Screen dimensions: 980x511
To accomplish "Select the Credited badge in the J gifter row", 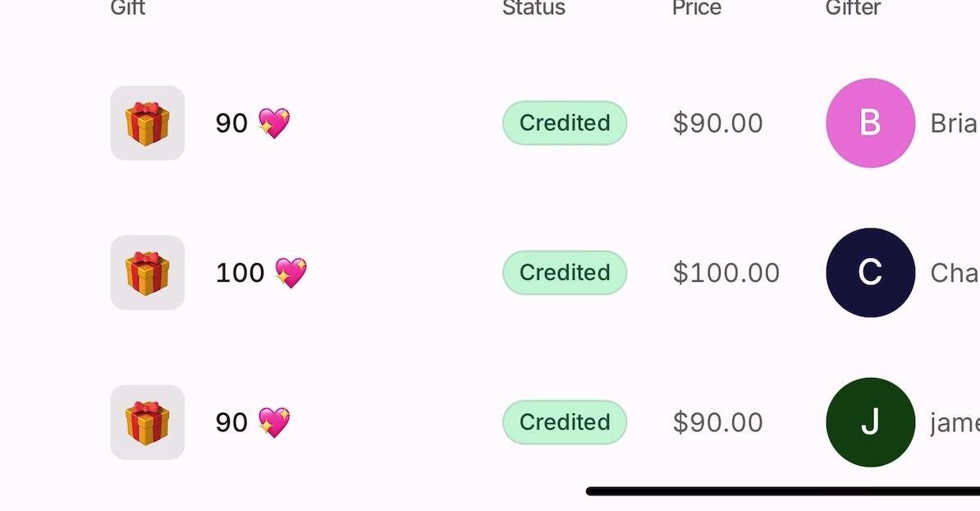I will [x=565, y=422].
